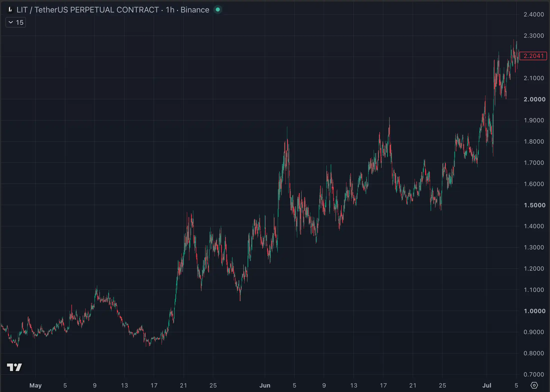The height and width of the screenshot is (392, 550).
Task: Open the LIT / TetherUS symbol title
Action: pos(88,10)
